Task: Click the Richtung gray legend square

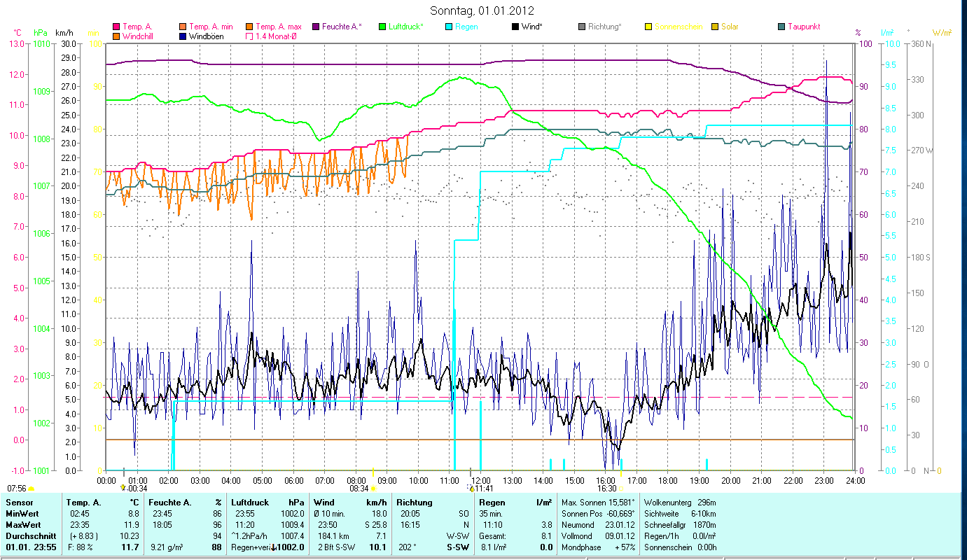Action: tap(583, 27)
